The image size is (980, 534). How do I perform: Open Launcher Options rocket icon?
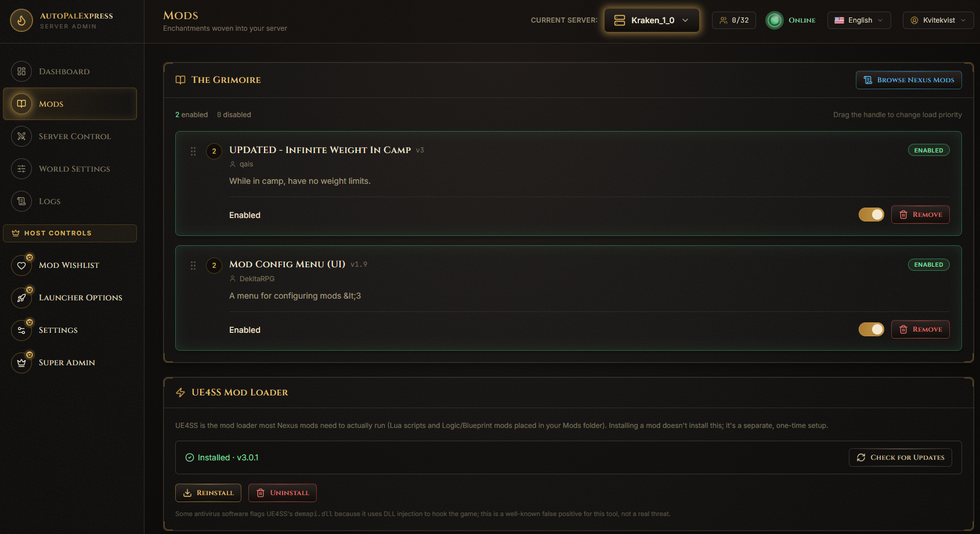(21, 297)
